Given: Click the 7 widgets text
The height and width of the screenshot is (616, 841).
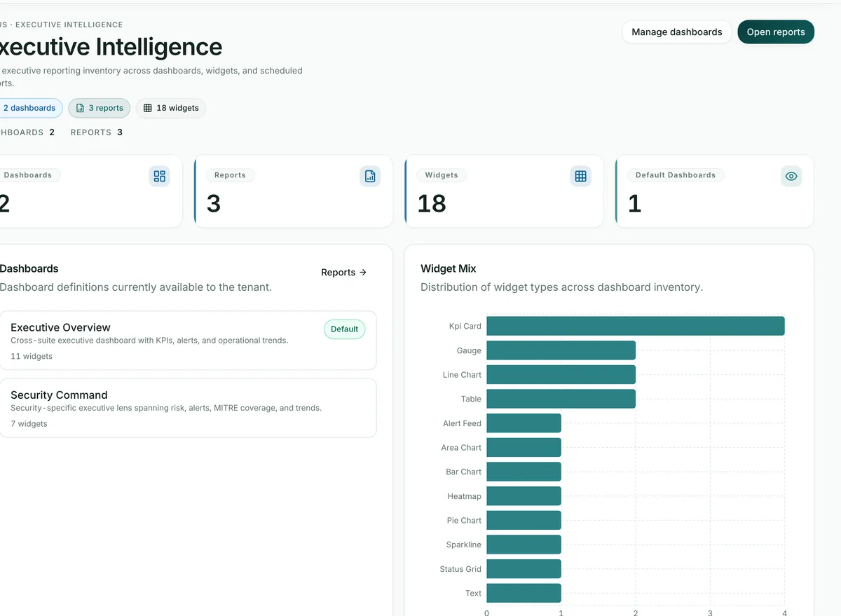Looking at the screenshot, I should pyautogui.click(x=29, y=424).
